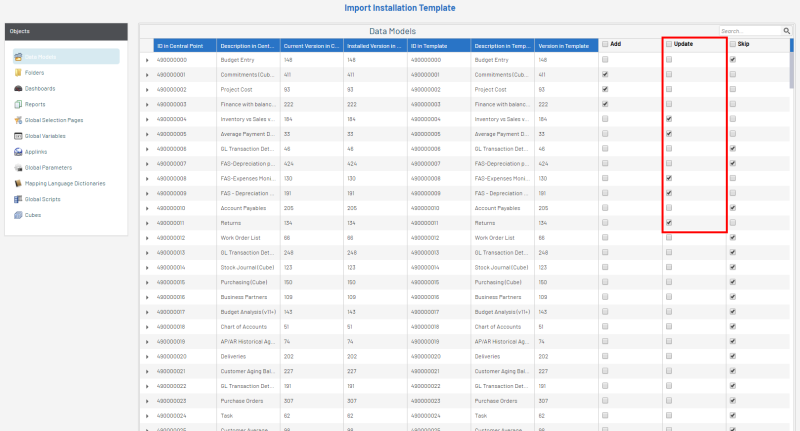
Task: Select the Global Variables icon
Action: 18,136
